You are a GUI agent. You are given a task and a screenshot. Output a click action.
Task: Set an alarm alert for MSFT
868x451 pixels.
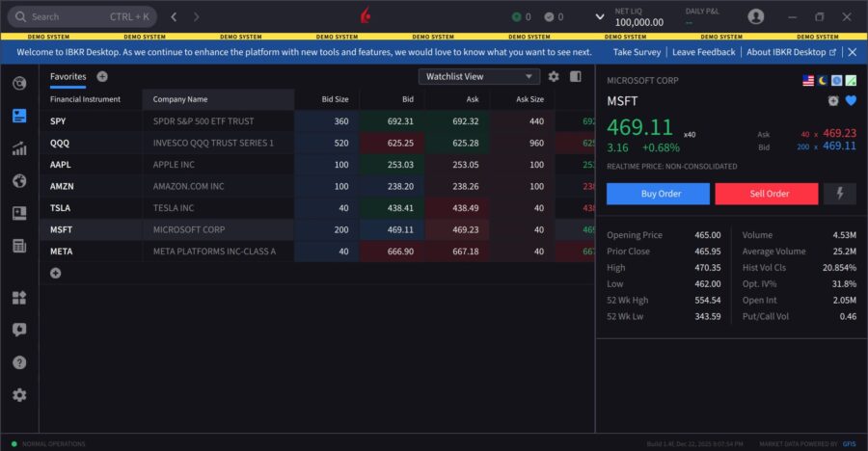(x=833, y=101)
